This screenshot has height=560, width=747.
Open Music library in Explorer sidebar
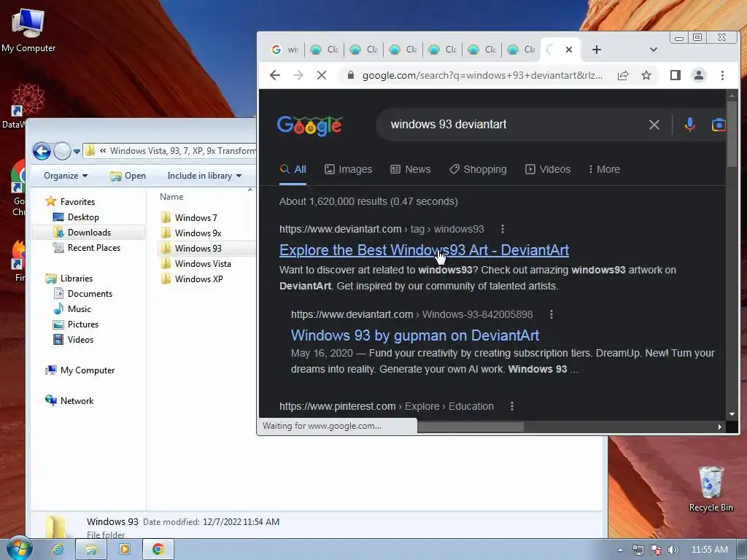[79, 309]
